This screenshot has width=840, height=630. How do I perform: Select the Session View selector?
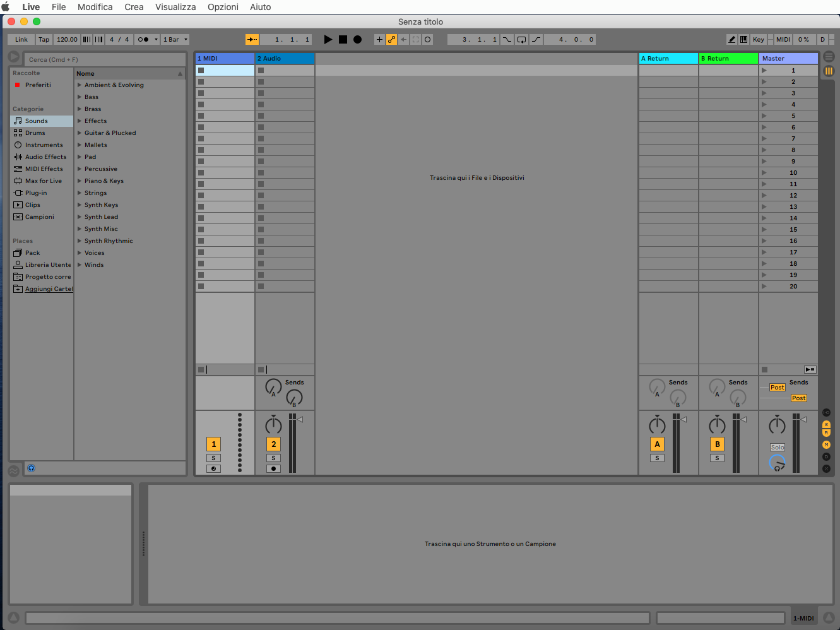tap(829, 71)
